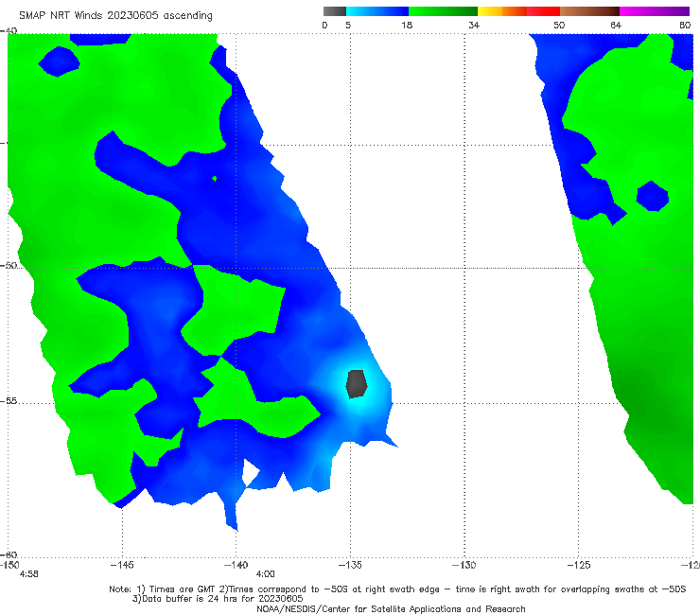This screenshot has width=700, height=615.
Task: Click the longitude label '-140'
Action: click(x=236, y=565)
